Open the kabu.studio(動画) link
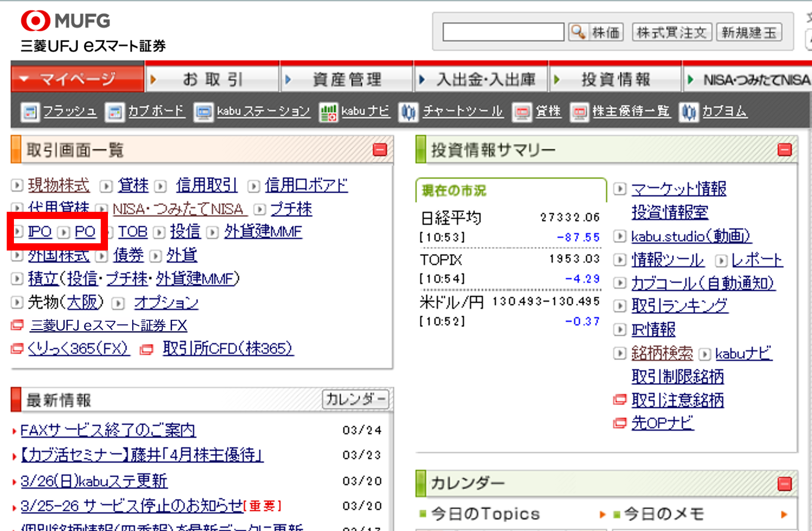The image size is (812, 531). pos(691,236)
